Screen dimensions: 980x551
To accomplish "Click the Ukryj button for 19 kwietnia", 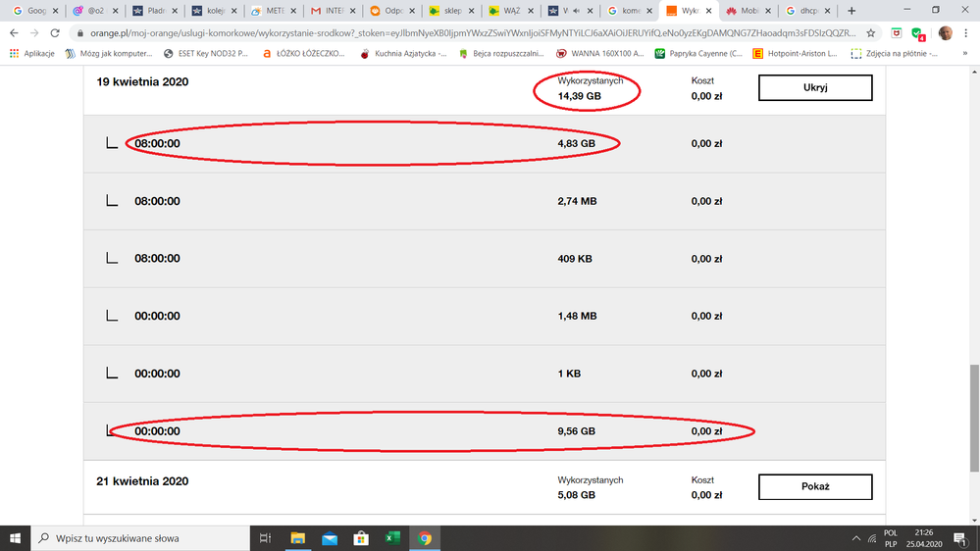I will (815, 87).
